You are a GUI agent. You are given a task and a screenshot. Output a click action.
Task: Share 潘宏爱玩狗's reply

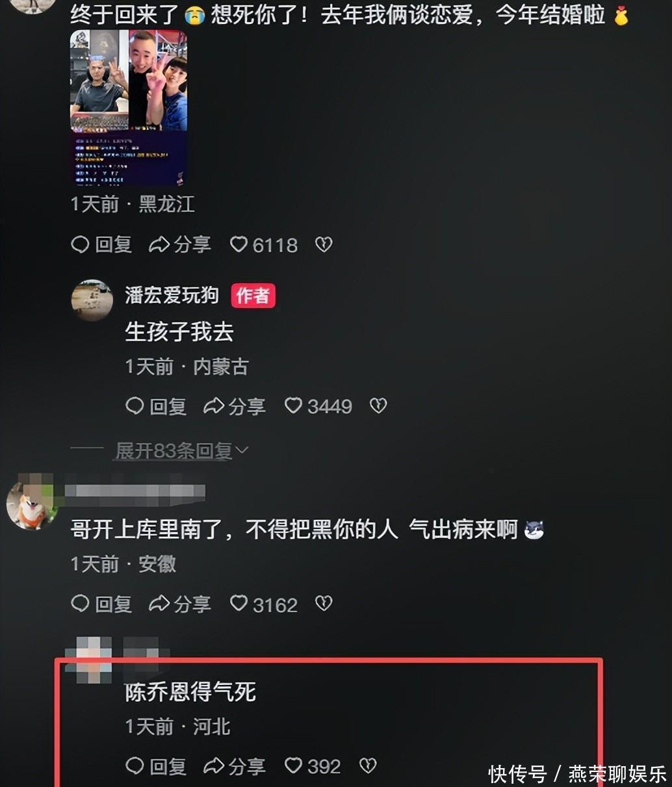click(235, 406)
